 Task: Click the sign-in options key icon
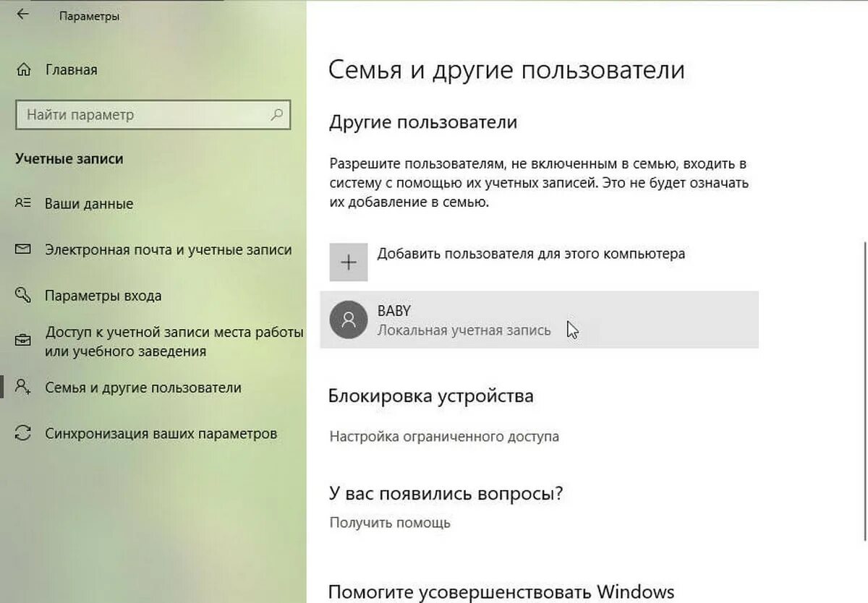pos(23,295)
